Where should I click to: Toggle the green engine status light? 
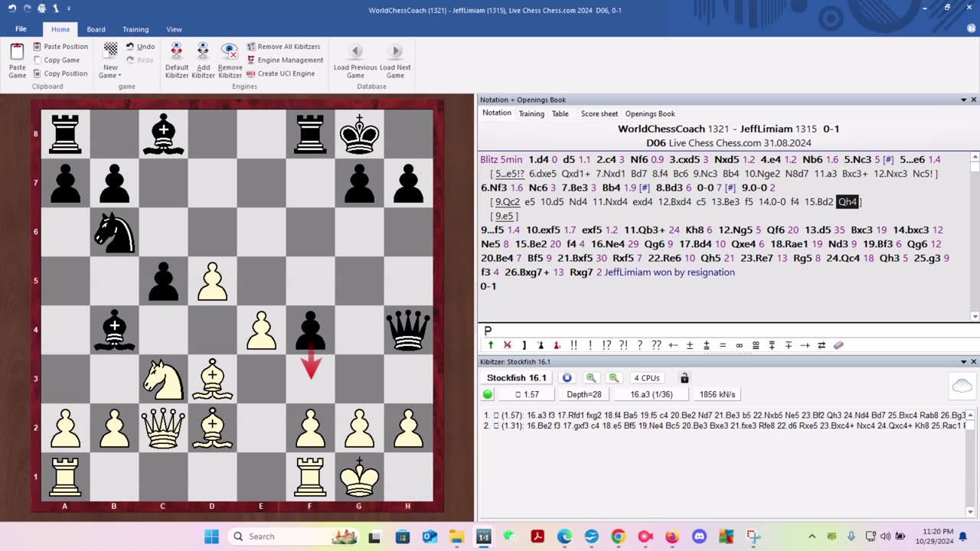[x=488, y=394]
